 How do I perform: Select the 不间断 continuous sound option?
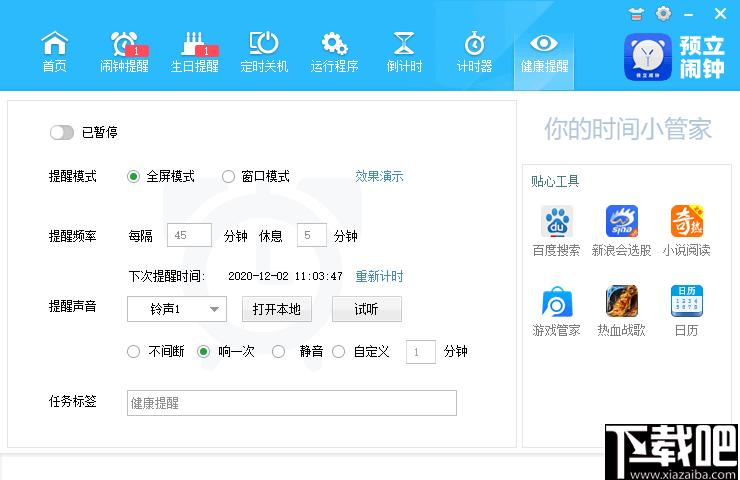(x=134, y=352)
